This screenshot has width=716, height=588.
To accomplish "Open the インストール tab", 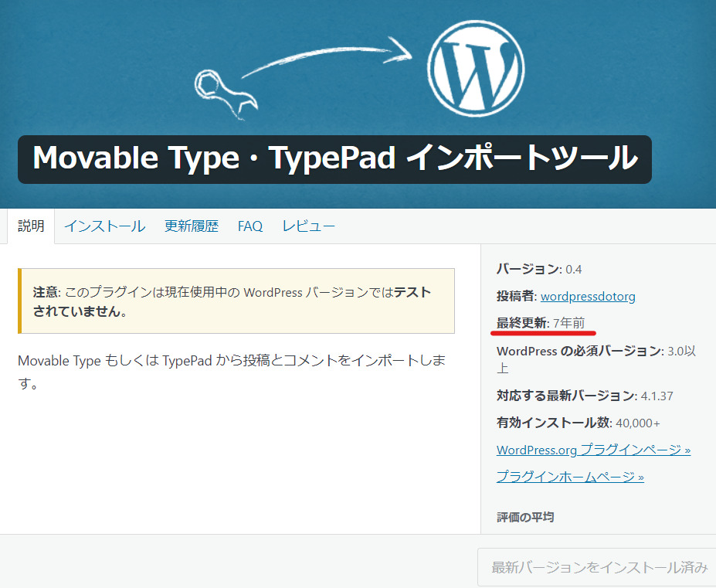I will pyautogui.click(x=104, y=226).
